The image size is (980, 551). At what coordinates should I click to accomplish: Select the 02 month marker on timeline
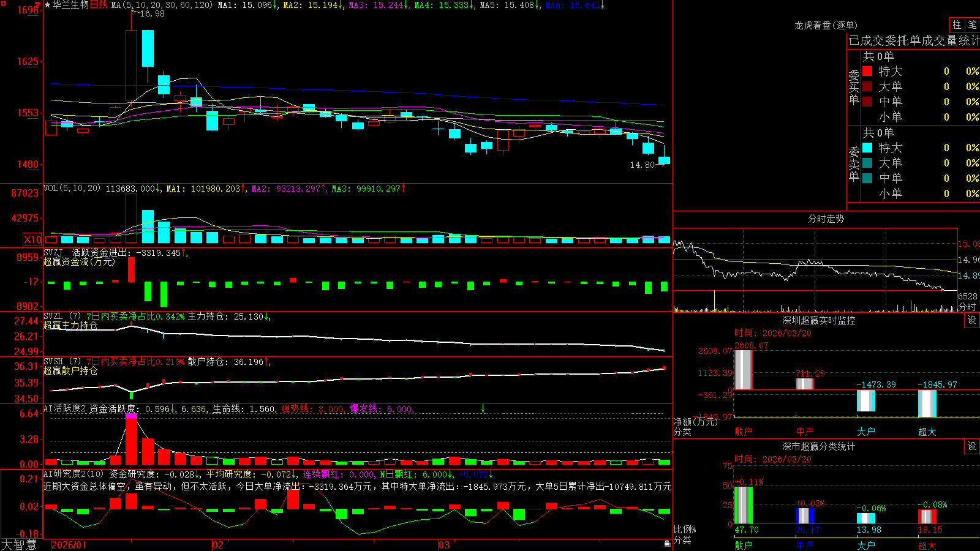(x=218, y=545)
